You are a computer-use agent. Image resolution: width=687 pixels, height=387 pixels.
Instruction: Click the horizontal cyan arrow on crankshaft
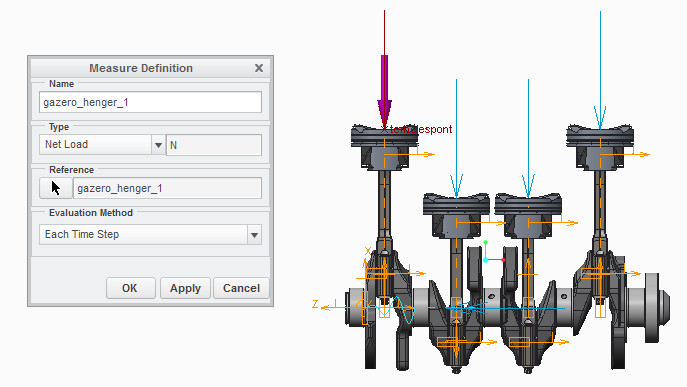[504, 309]
